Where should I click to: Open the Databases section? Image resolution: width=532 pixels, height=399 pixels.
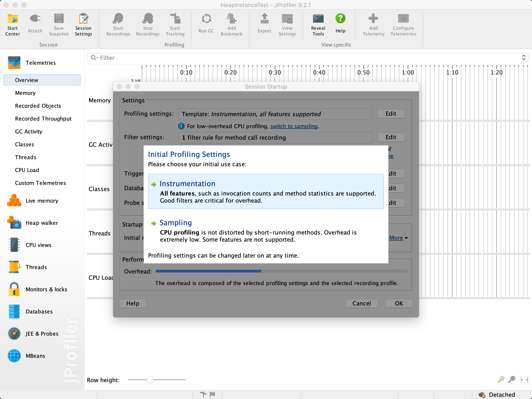tap(30, 311)
